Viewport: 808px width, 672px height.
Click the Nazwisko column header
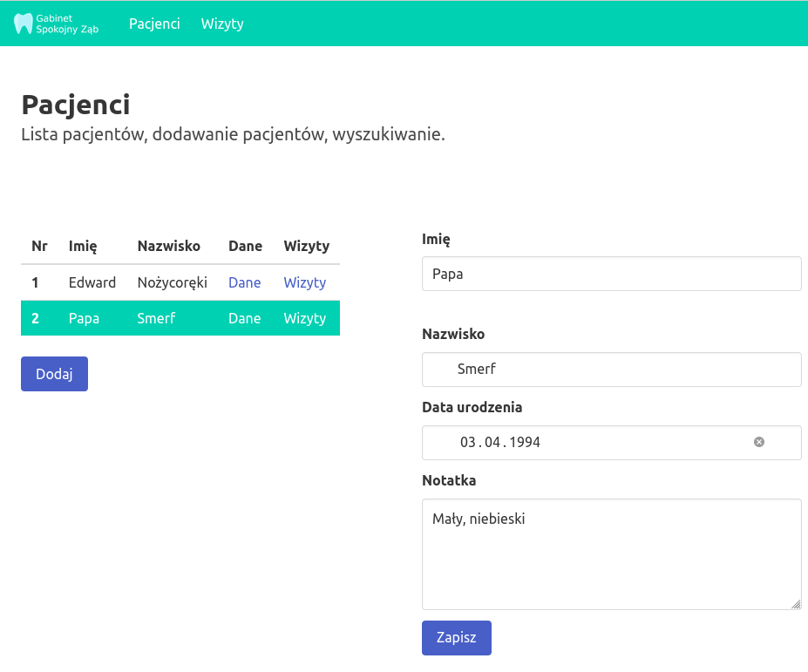point(168,246)
